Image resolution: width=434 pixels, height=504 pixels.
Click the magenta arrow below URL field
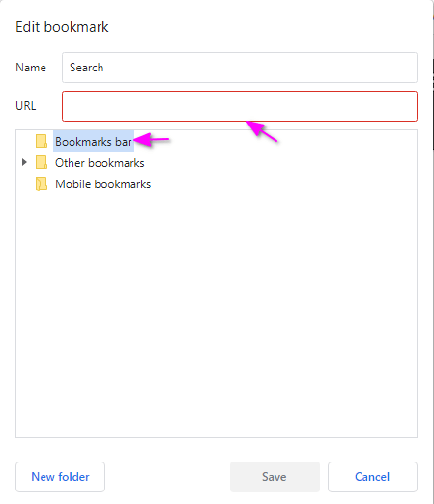[x=262, y=130]
